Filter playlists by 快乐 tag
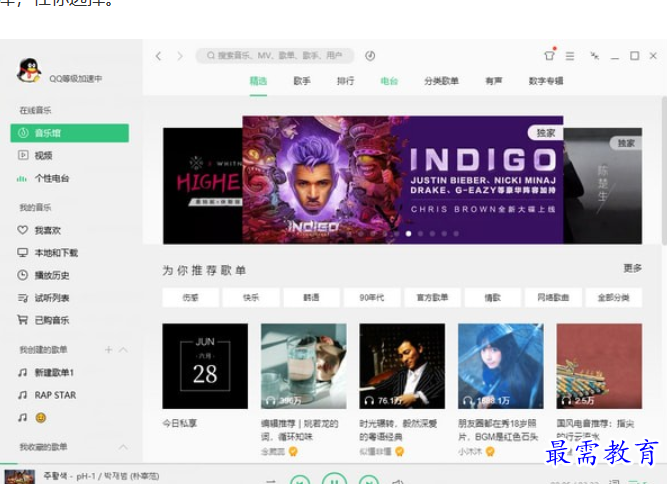 (251, 297)
